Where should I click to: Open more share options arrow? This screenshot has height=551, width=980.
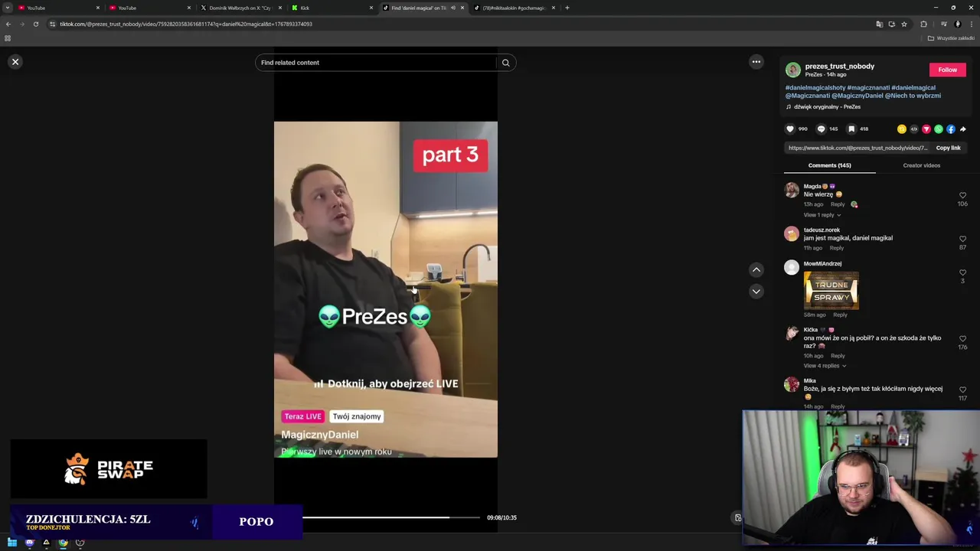(962, 129)
